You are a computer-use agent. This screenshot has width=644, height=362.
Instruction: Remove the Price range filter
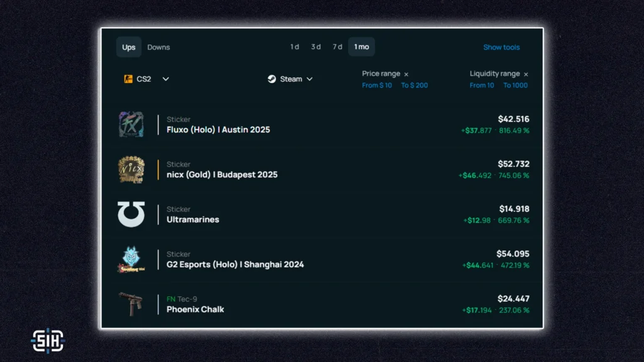tap(406, 74)
